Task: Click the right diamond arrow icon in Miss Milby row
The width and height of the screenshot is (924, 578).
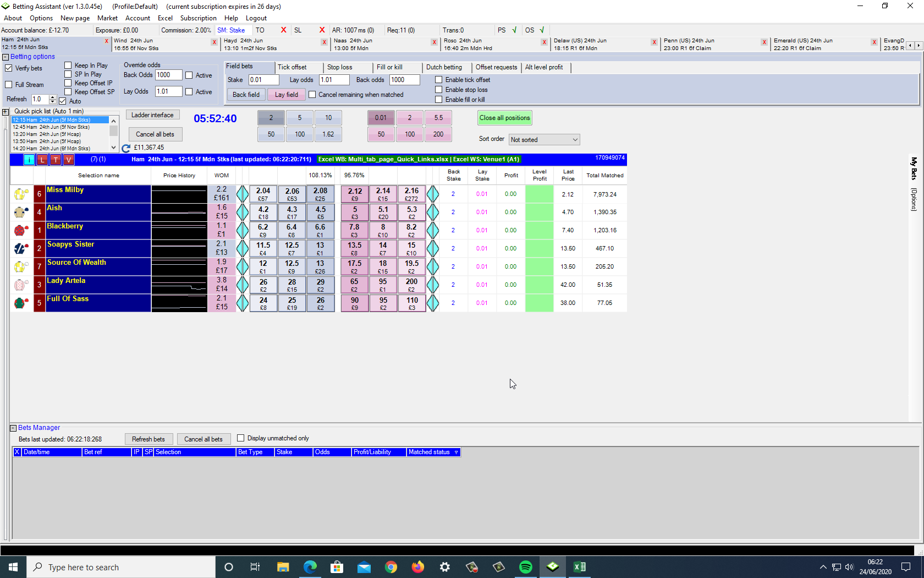Action: (x=433, y=194)
